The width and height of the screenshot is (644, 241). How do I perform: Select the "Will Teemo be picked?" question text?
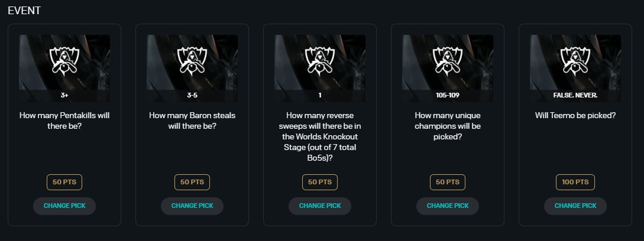coord(575,116)
